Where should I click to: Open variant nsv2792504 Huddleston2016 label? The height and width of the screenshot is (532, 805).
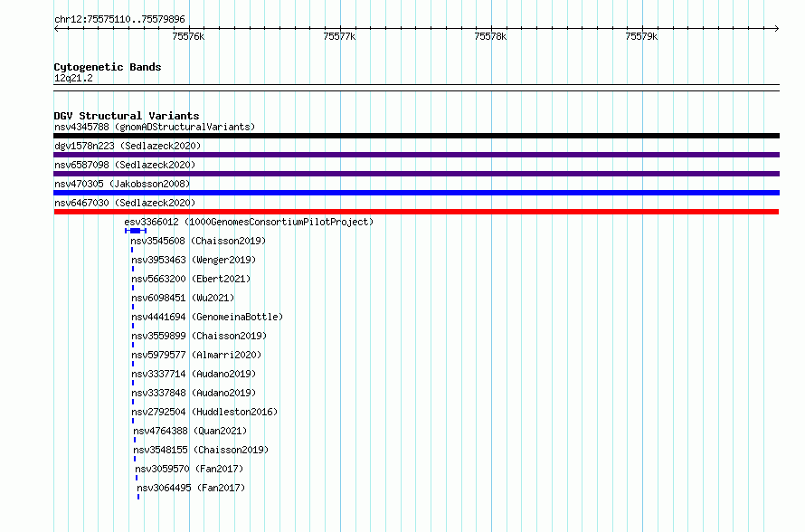[x=204, y=412]
